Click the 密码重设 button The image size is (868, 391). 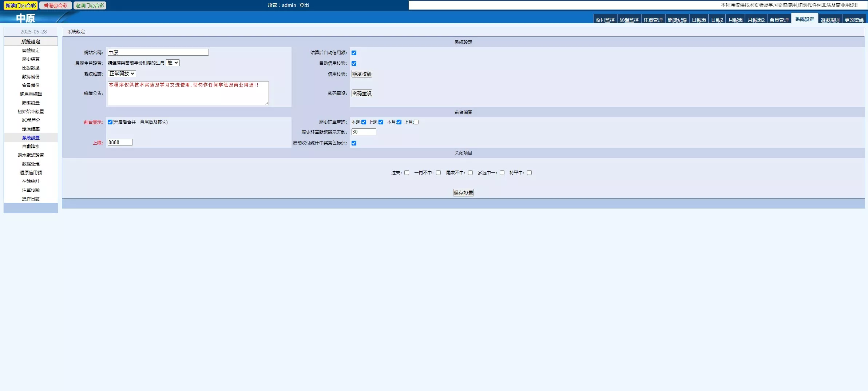click(362, 93)
